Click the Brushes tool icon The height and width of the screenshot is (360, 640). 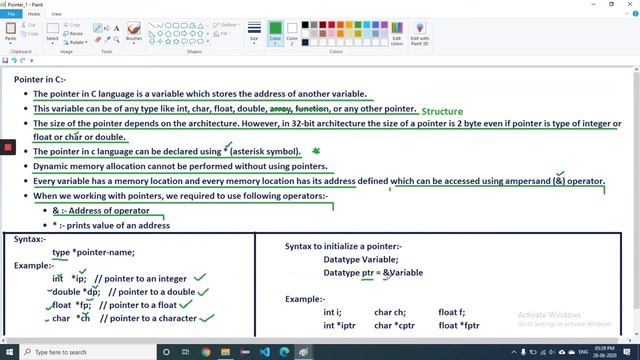(134, 29)
